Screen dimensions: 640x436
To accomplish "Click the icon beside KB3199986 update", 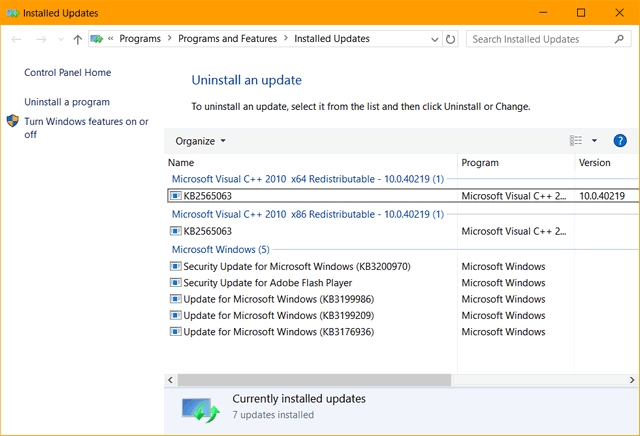I will [176, 299].
